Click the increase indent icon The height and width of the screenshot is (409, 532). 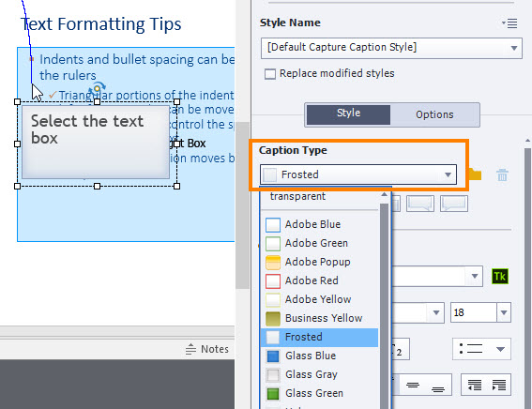coord(499,385)
